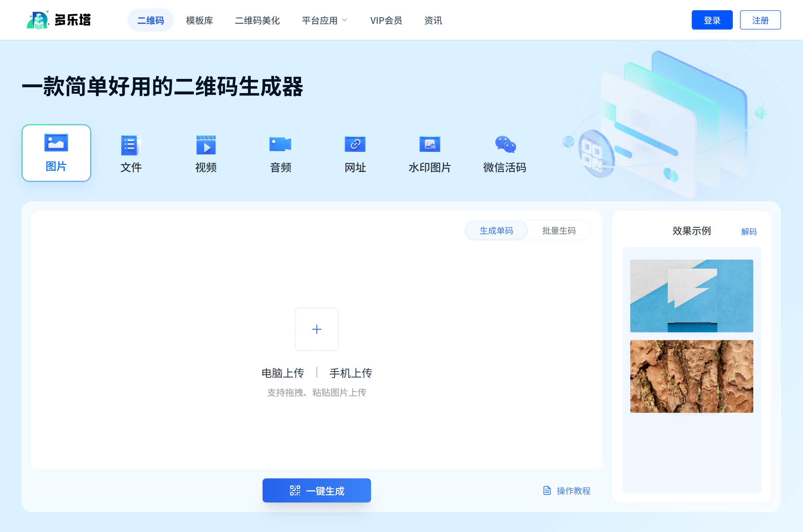Click the 登录 login button

pyautogui.click(x=712, y=20)
